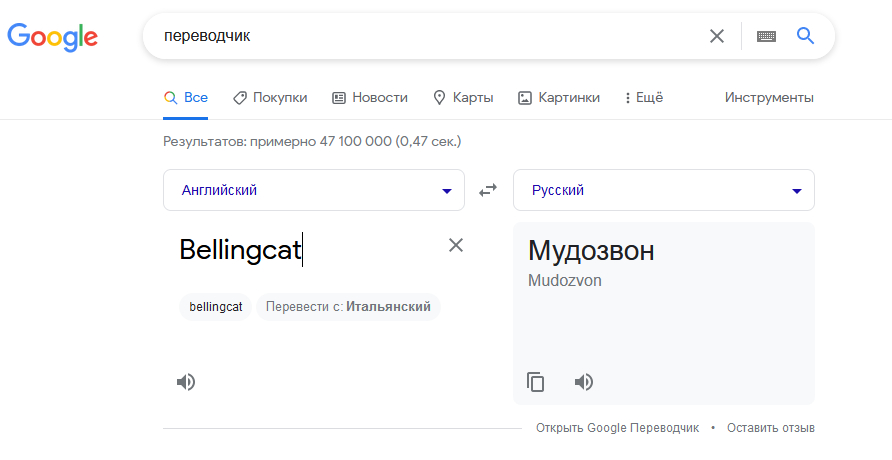Choose Перевести с: Итальянский suggestion
Viewport: 892px width, 460px height.
(x=348, y=307)
